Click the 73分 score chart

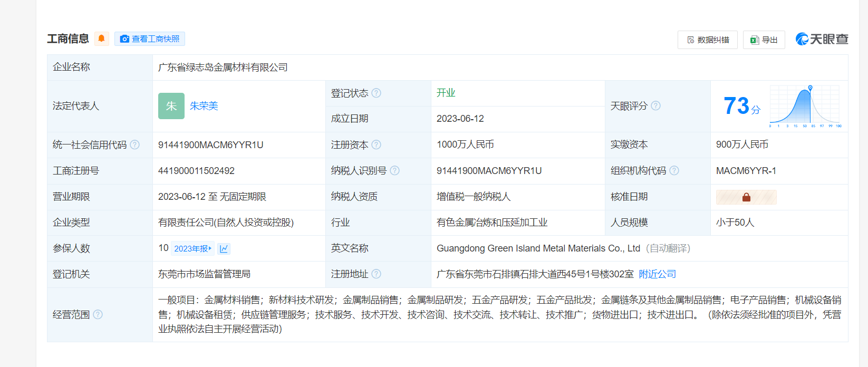tap(805, 106)
